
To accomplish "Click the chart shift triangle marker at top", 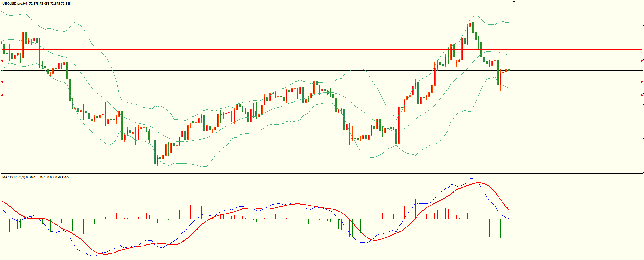I will (514, 2).
